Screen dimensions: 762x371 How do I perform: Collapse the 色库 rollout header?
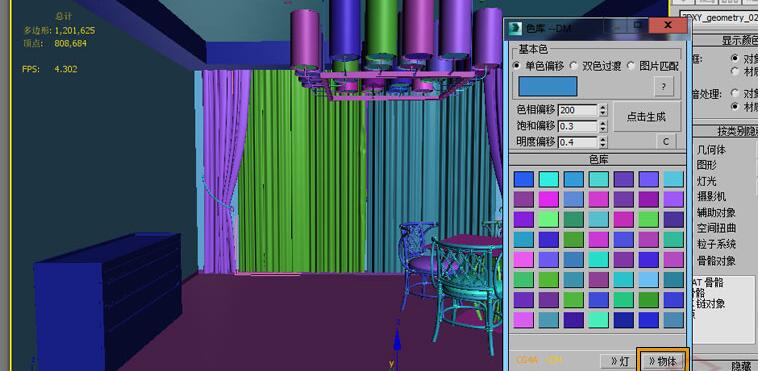point(598,159)
